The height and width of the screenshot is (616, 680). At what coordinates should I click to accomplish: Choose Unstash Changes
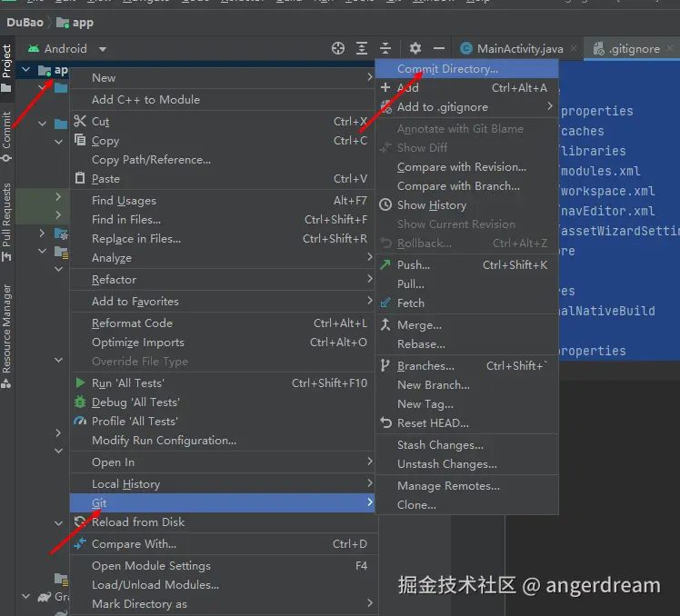pyautogui.click(x=466, y=464)
